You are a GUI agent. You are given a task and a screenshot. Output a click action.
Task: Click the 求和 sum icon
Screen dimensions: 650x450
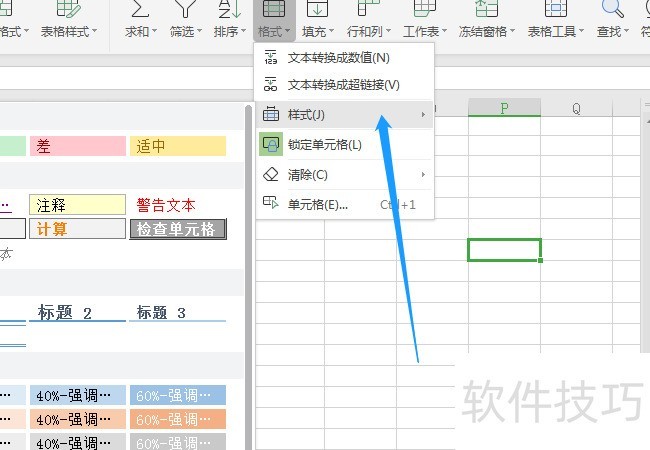(x=140, y=8)
